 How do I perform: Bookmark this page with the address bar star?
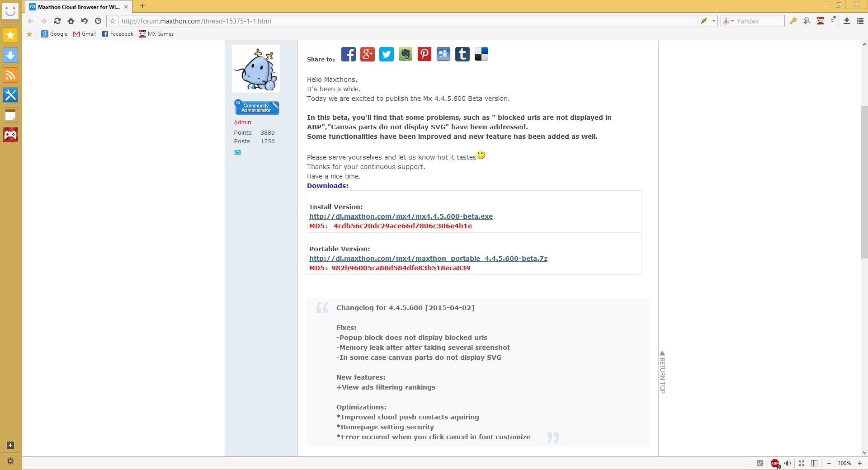coord(113,21)
